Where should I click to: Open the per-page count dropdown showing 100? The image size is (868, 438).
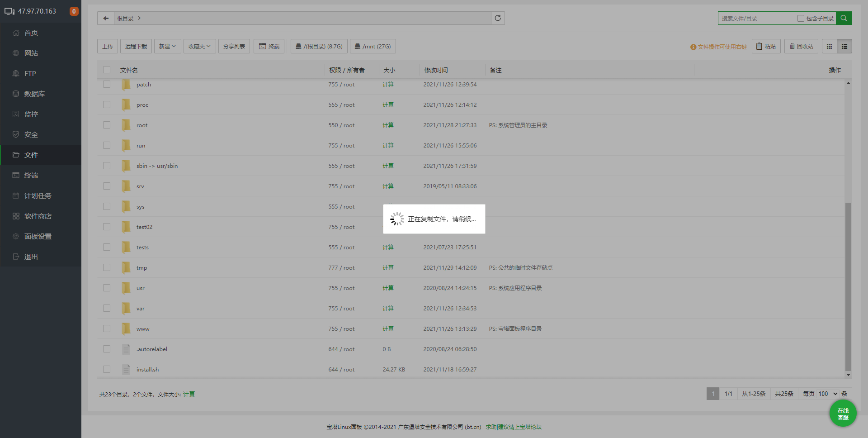point(828,394)
